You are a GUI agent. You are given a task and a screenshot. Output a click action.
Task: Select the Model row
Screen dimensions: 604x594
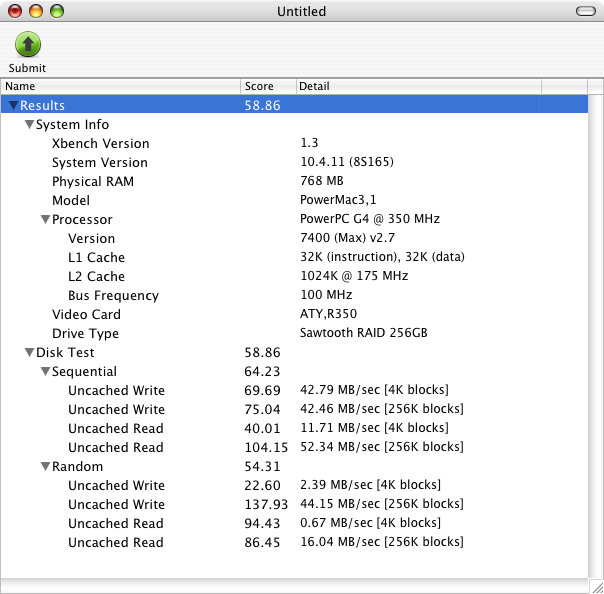[294, 200]
